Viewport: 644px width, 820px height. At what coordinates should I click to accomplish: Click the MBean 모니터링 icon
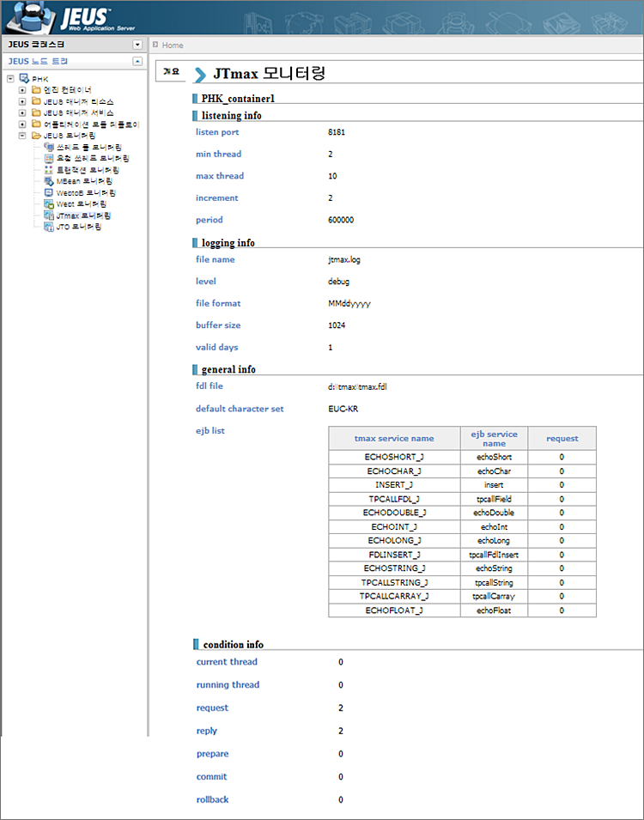tap(48, 181)
